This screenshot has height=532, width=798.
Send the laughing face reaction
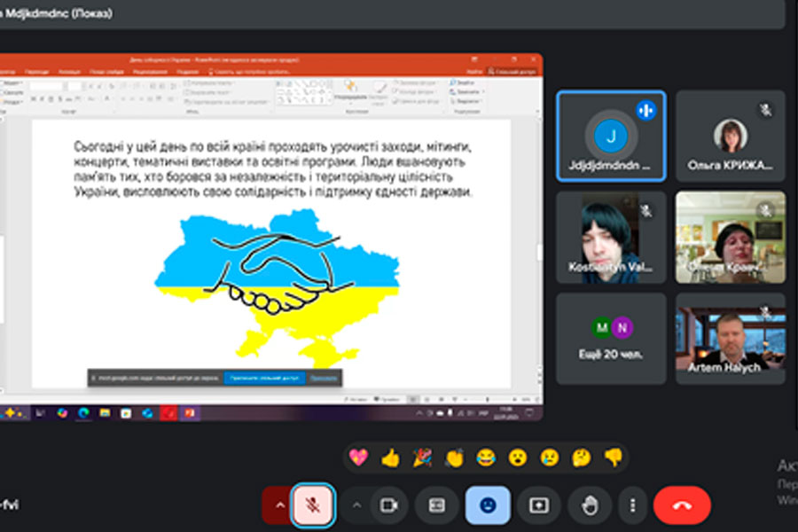[x=486, y=458]
